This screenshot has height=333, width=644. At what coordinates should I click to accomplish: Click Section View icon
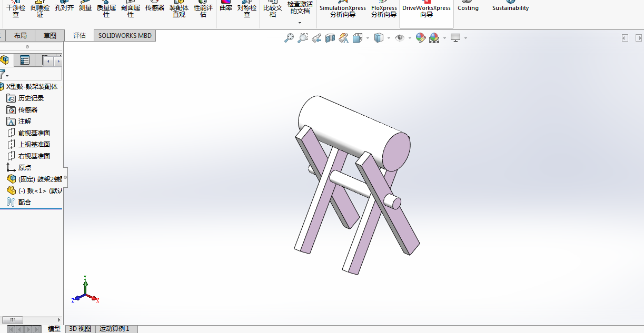coord(330,38)
